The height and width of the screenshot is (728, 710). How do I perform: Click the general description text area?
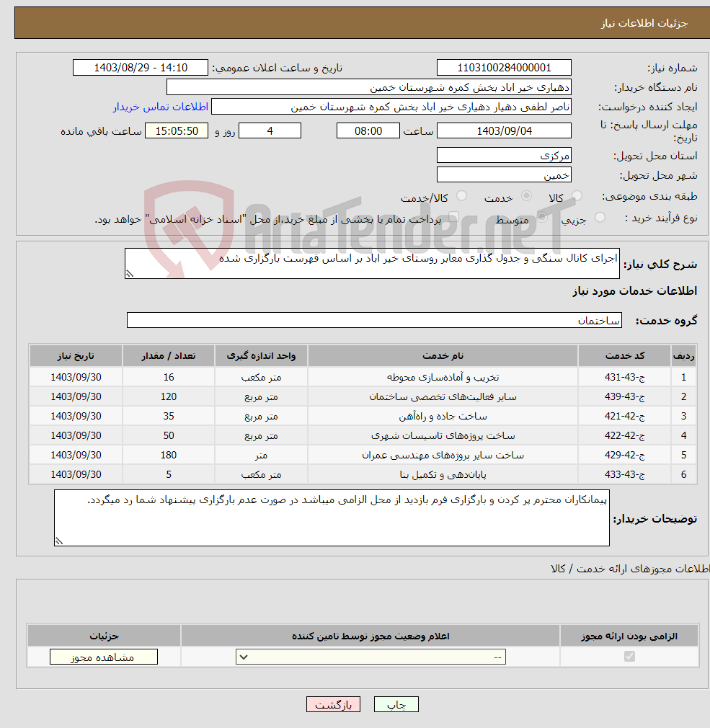point(372,263)
